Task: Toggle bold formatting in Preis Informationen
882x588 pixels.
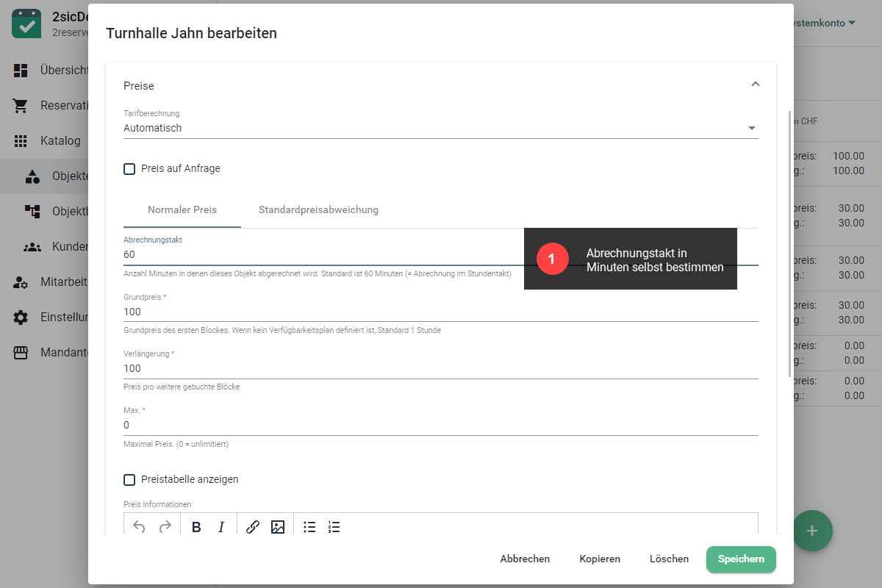Action: click(x=196, y=527)
